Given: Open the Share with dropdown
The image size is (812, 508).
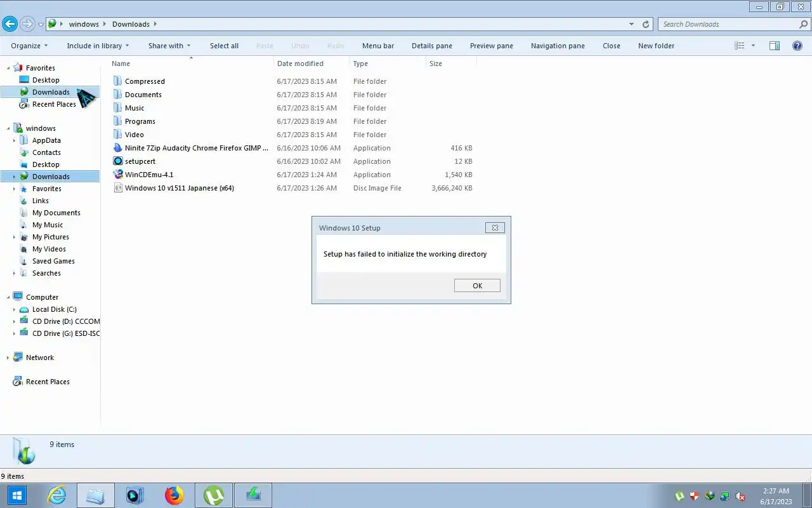Looking at the screenshot, I should point(169,46).
